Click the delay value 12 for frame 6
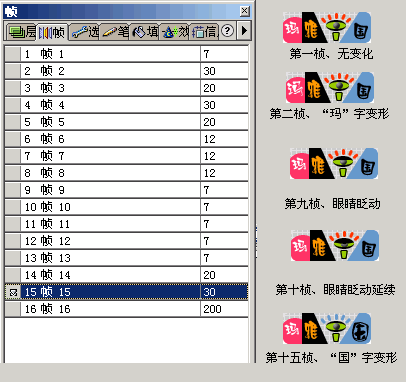The height and width of the screenshot is (382, 406). 210,139
